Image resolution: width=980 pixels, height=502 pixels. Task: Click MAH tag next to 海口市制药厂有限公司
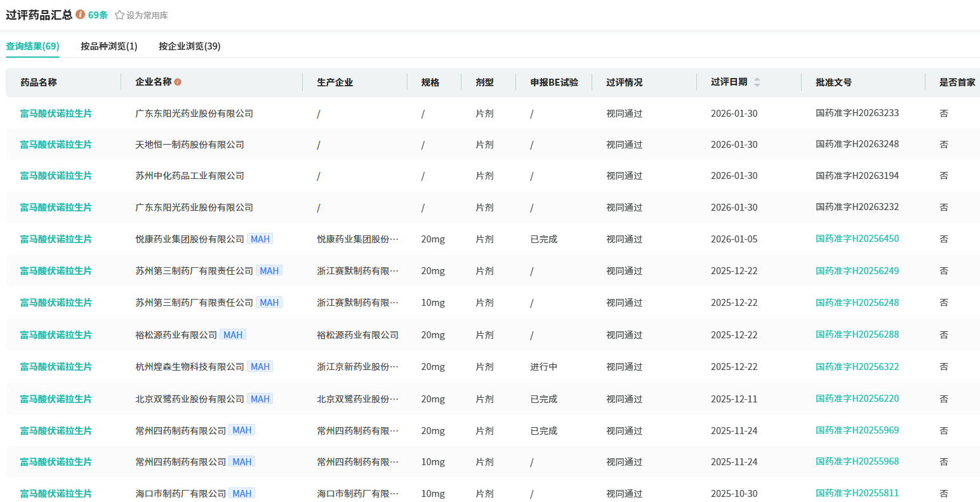coord(242,493)
